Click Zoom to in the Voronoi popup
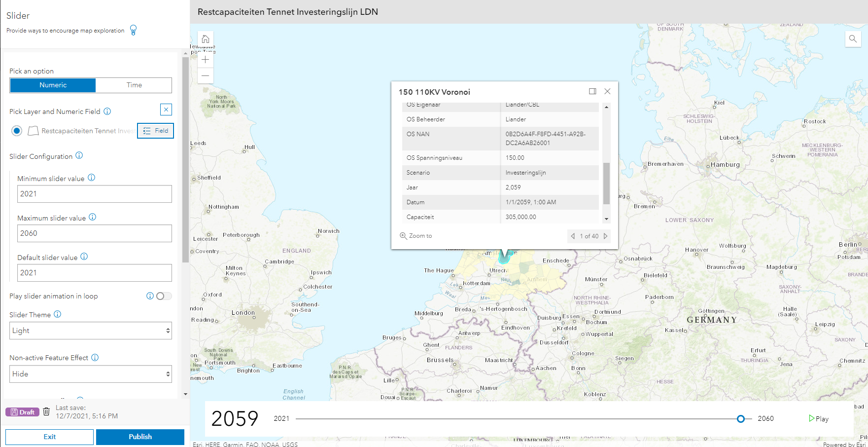Viewport: 868px width, 447px height. coord(416,236)
